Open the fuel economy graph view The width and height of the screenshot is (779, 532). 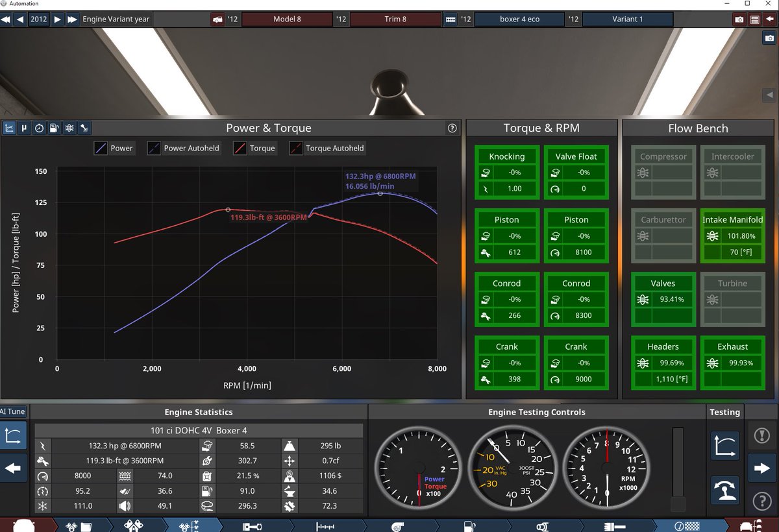tap(54, 128)
